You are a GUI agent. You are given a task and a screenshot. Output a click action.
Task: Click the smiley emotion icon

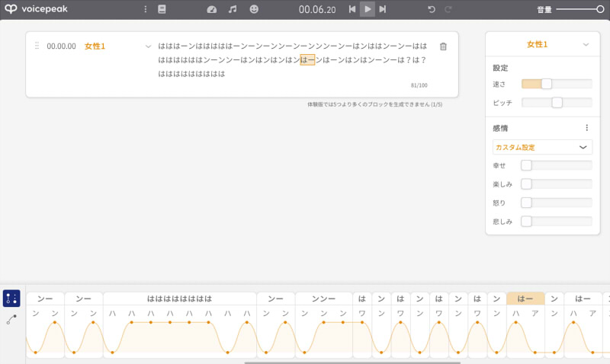[x=254, y=9]
